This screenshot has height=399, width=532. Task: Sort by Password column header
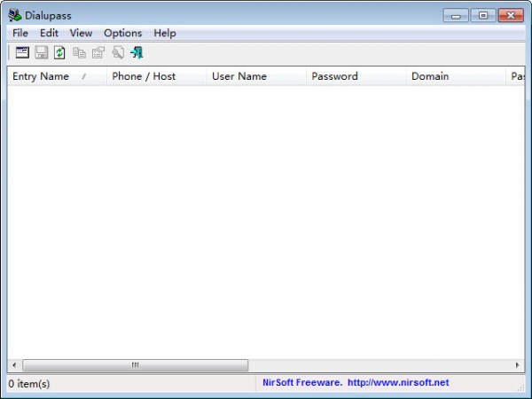point(356,76)
